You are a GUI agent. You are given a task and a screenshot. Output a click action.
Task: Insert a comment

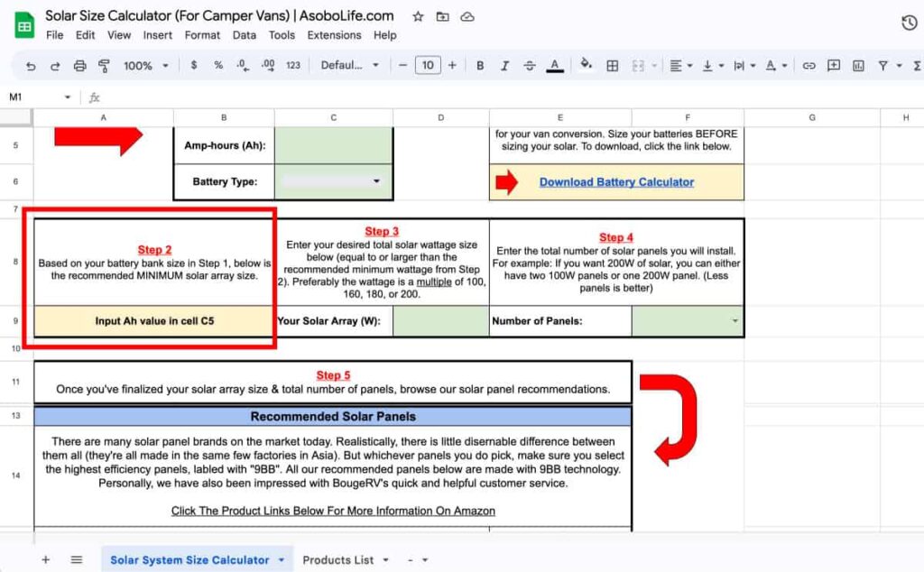(x=834, y=65)
